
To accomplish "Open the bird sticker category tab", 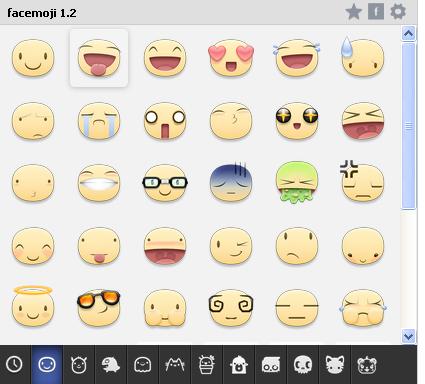I will [111, 364].
